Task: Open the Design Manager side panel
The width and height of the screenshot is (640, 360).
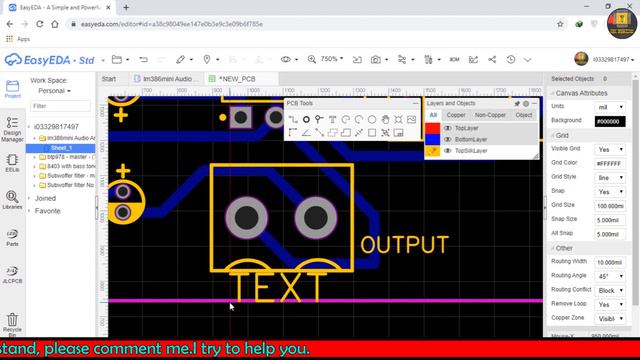Action: [x=12, y=129]
